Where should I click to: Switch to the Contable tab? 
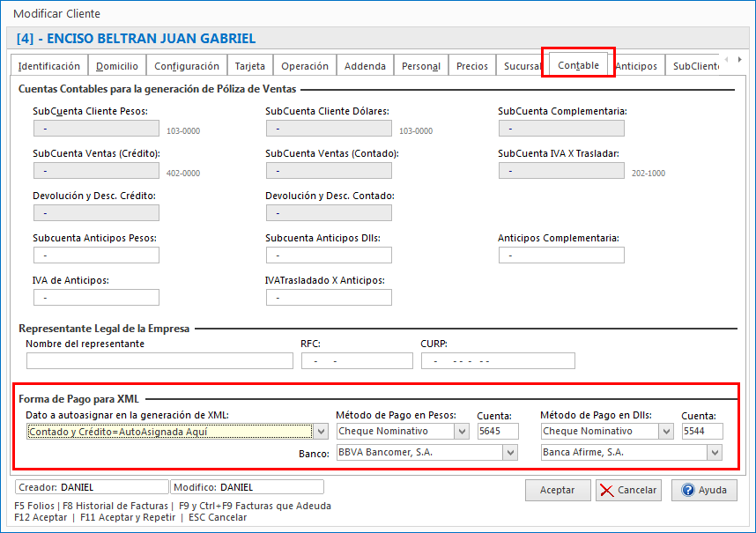tap(577, 65)
